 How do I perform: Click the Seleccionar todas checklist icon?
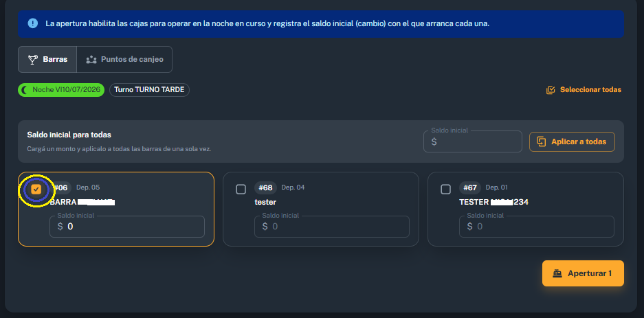click(551, 90)
